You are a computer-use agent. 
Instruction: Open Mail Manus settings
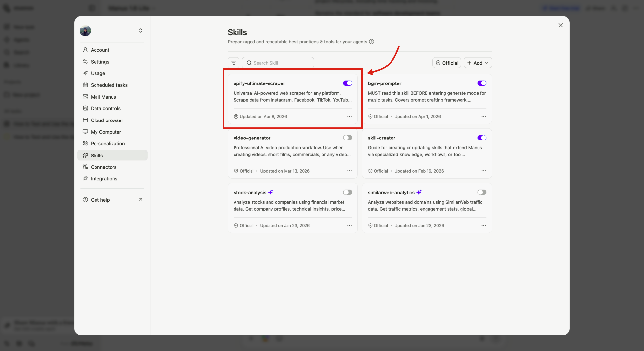click(103, 97)
